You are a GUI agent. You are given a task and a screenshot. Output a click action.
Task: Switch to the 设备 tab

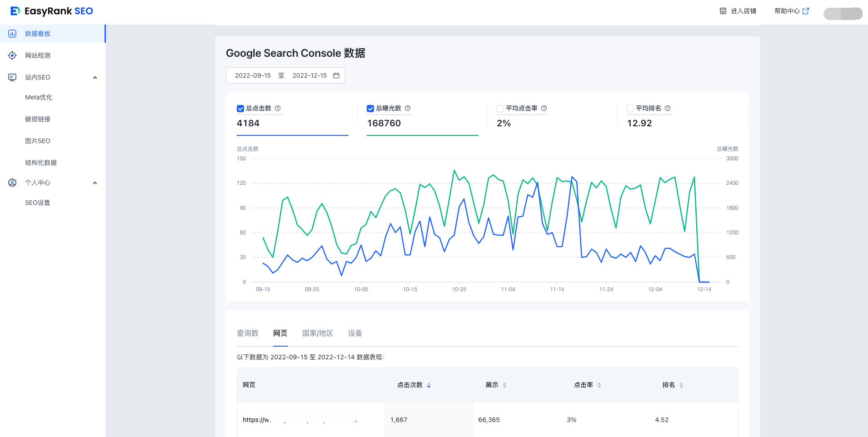click(355, 333)
